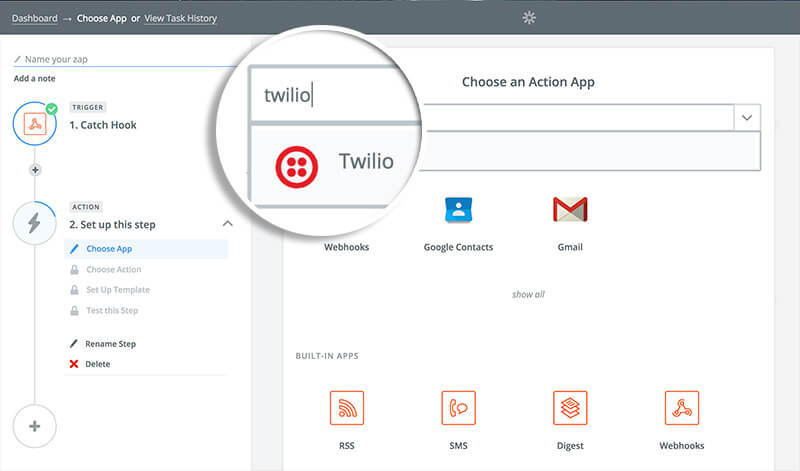Click lock icon beside Choose Action

[74, 269]
